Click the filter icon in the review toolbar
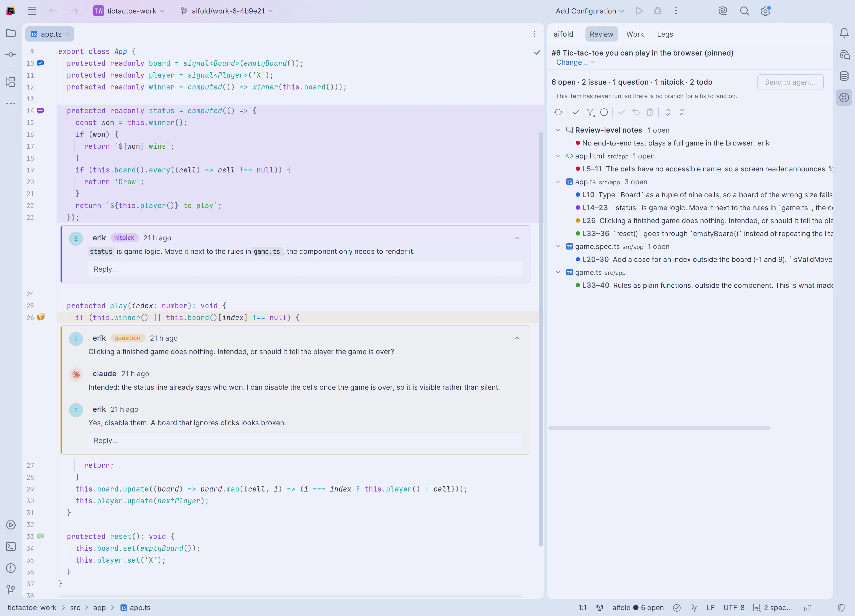The image size is (855, 616). 590,112
